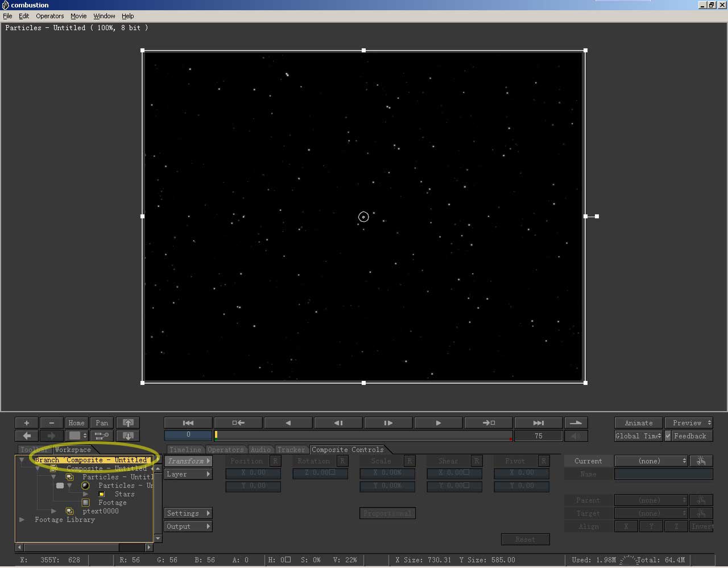
Task: Switch to the Timeline tab
Action: (185, 450)
